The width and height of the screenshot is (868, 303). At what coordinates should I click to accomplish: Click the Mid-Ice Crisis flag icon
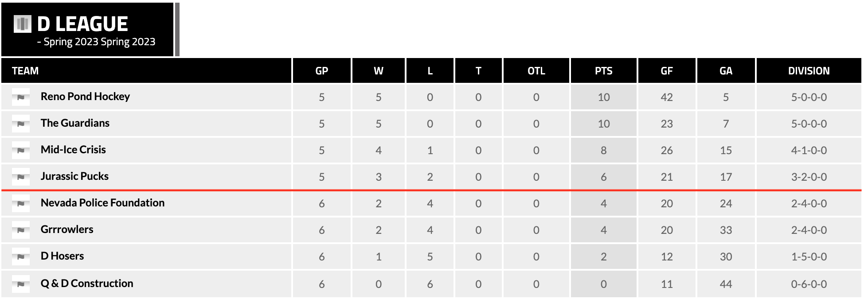[x=21, y=150]
